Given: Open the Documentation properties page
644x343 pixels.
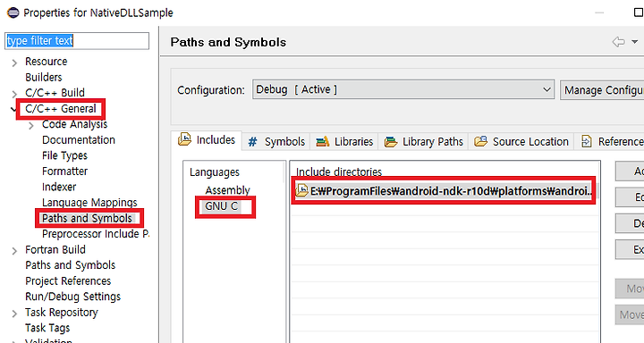Looking at the screenshot, I should pyautogui.click(x=79, y=140).
